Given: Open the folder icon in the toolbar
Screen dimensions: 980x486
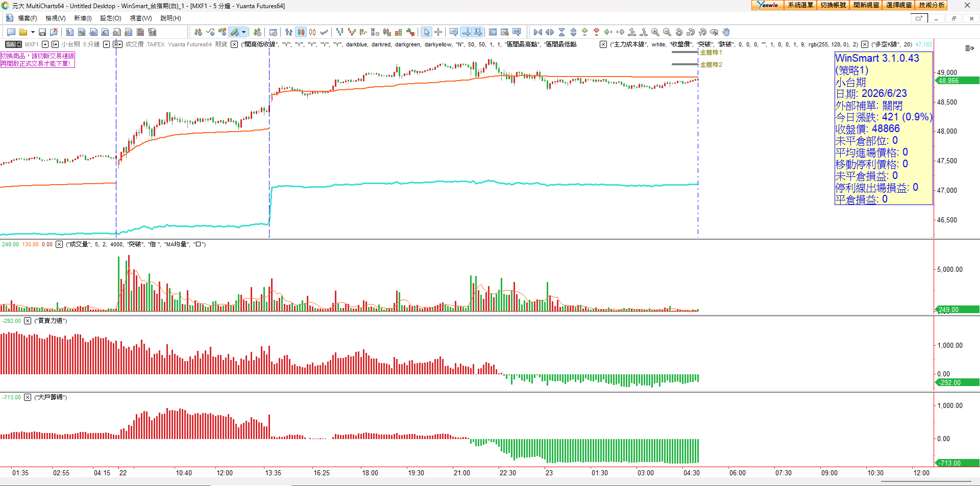Looking at the screenshot, I should (23, 32).
